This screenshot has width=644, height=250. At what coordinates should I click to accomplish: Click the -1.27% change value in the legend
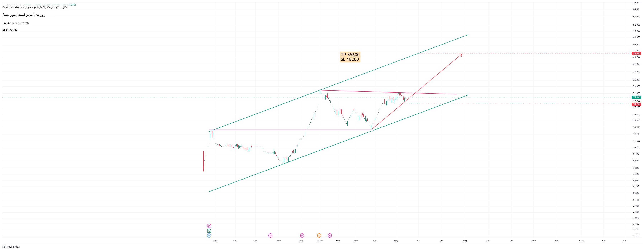pyautogui.click(x=72, y=5)
